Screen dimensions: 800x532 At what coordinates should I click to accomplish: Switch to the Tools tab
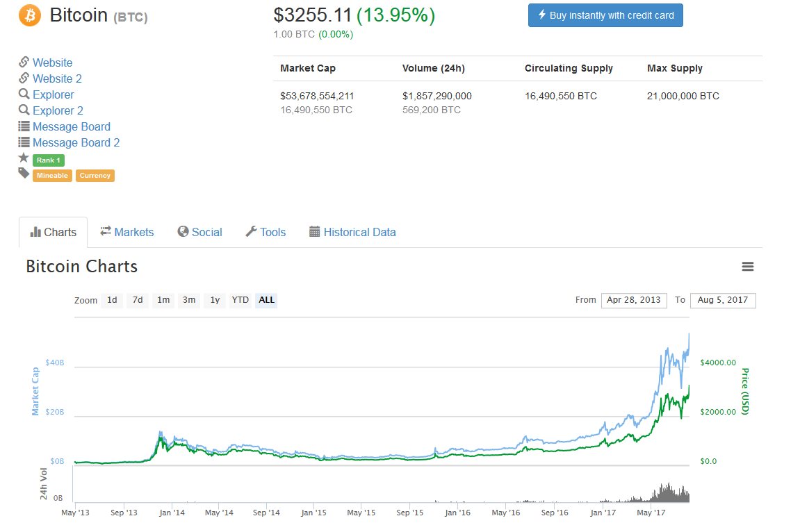266,233
